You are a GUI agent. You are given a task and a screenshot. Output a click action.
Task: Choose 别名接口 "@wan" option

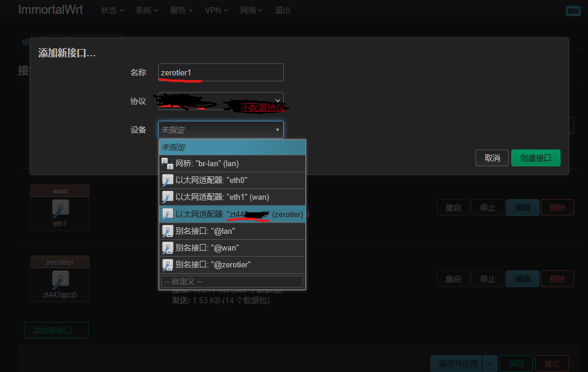tap(232, 248)
